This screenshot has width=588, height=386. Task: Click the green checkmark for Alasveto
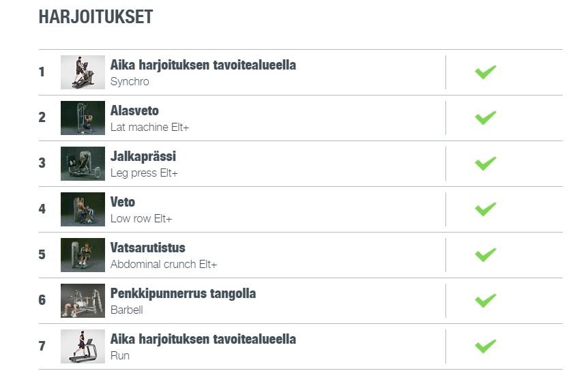coord(485,118)
